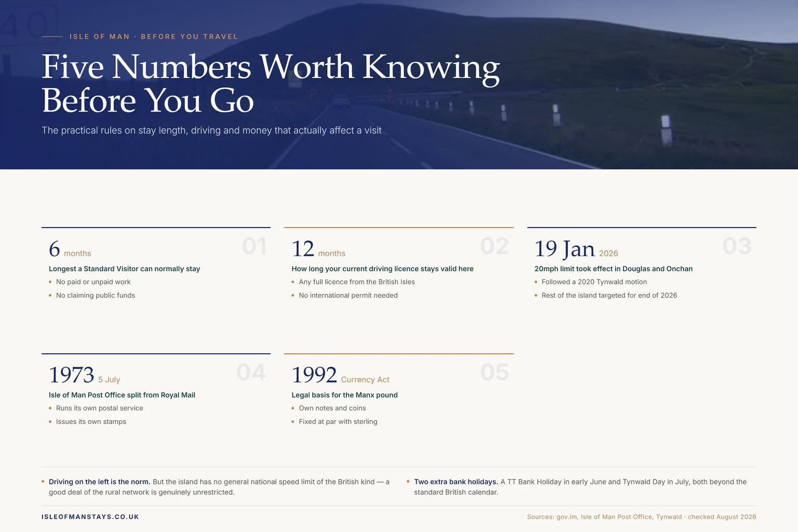Click the "Two extra bank holidays." note

pos(580,487)
